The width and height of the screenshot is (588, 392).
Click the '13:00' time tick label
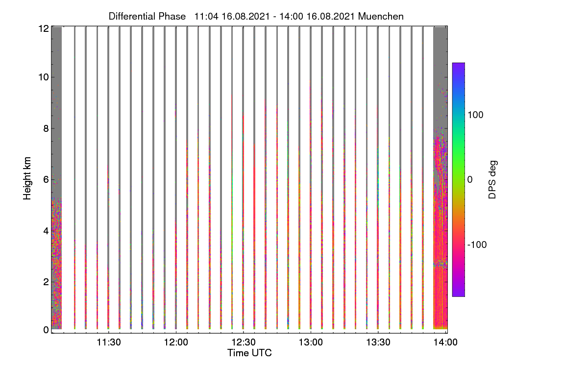click(x=311, y=343)
